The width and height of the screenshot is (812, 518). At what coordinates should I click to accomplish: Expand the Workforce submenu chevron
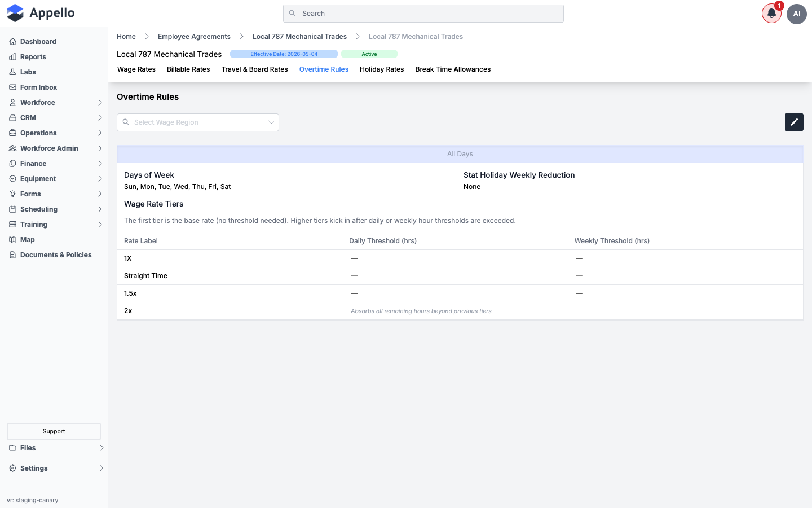100,103
